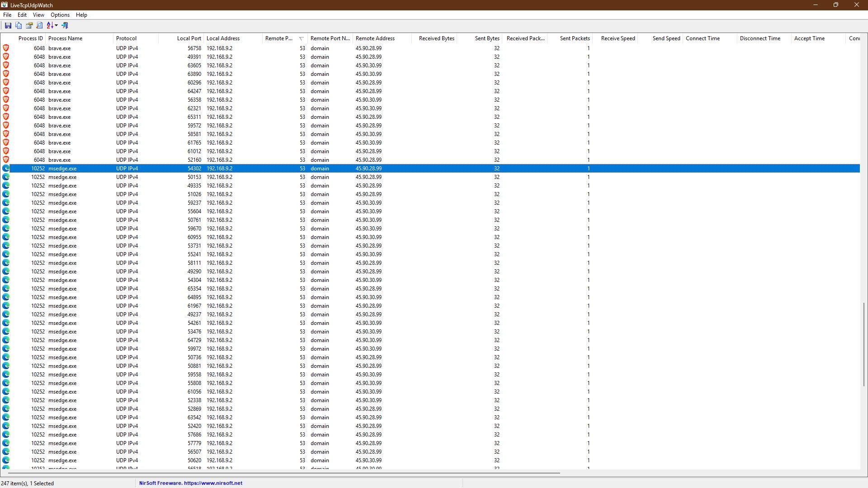Select local port cell 52869
The image size is (868, 488).
pyautogui.click(x=194, y=409)
